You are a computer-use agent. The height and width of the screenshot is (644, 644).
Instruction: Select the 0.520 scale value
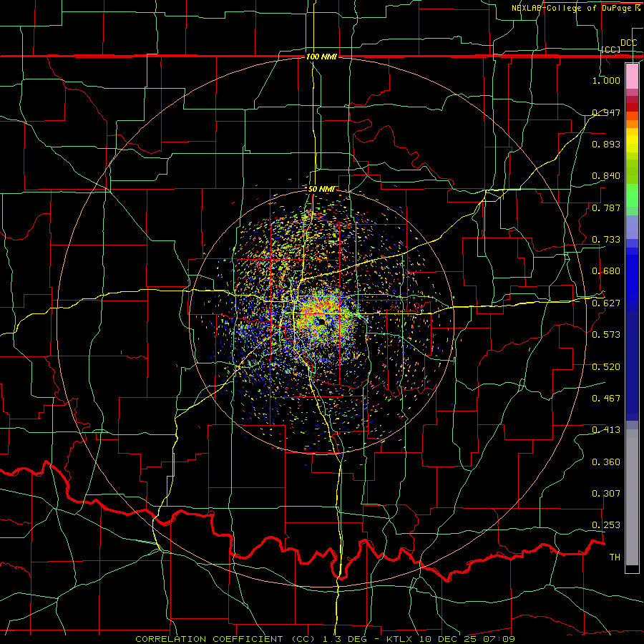coord(606,367)
